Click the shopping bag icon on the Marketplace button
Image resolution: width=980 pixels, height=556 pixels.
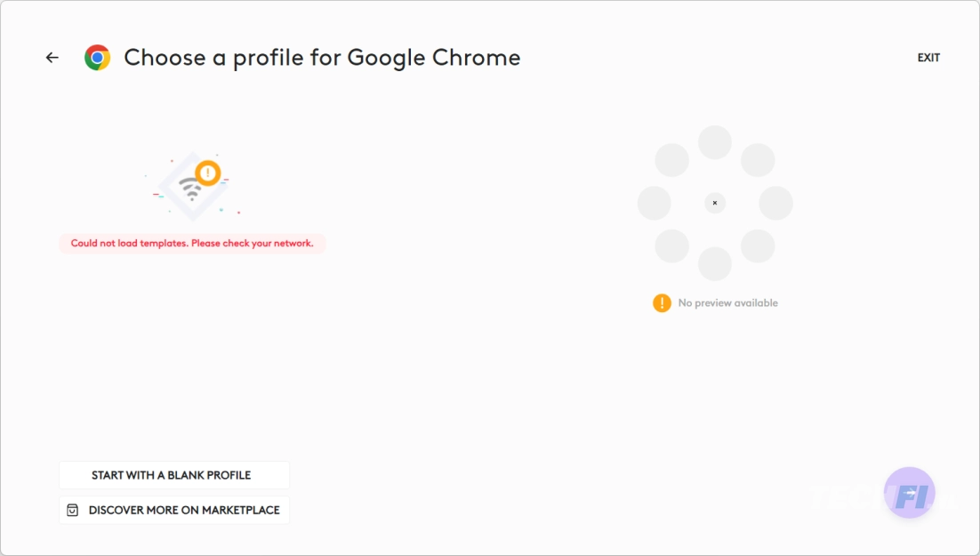pyautogui.click(x=73, y=511)
